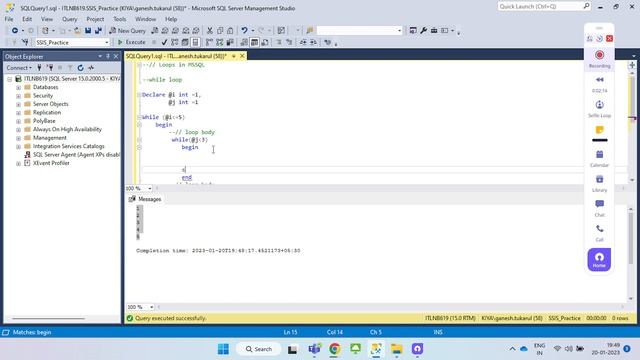Screen dimensions: 640x360
Task: Open Google Chrome from the taskbar
Action: coord(335,349)
